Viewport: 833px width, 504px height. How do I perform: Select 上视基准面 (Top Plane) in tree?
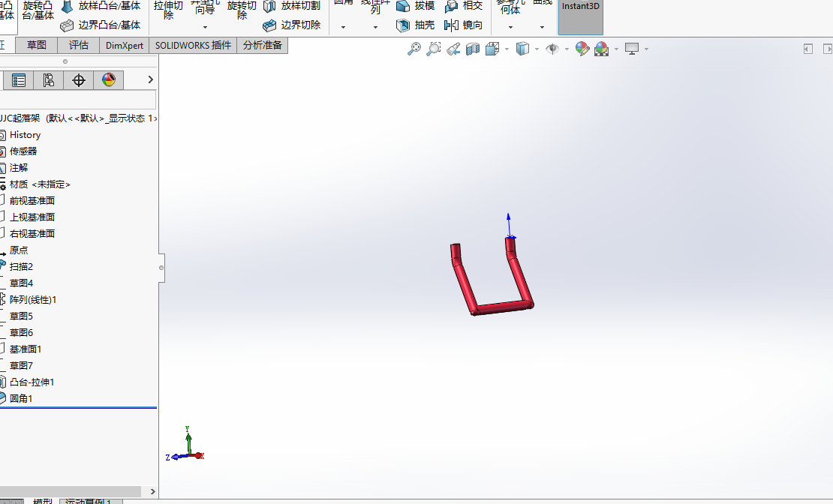click(32, 217)
